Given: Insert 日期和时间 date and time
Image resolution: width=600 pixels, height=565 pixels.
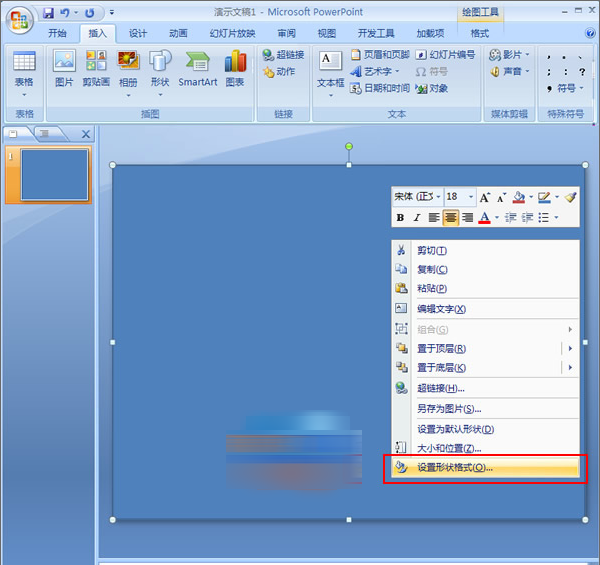Looking at the screenshot, I should click(x=380, y=88).
